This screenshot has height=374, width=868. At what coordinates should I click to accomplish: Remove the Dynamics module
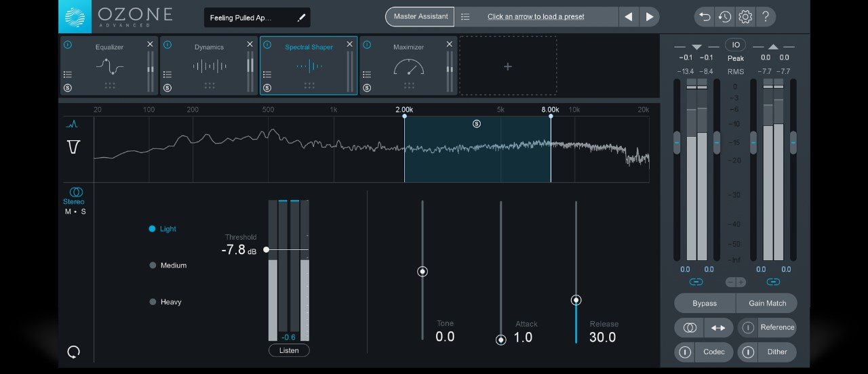pyautogui.click(x=250, y=44)
